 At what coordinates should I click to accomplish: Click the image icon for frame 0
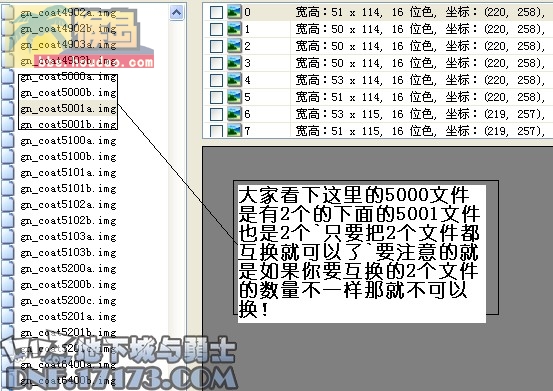coord(234,12)
